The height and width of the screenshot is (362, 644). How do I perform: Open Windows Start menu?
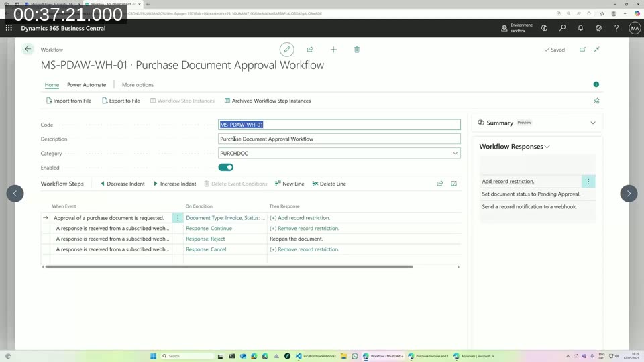click(x=153, y=356)
